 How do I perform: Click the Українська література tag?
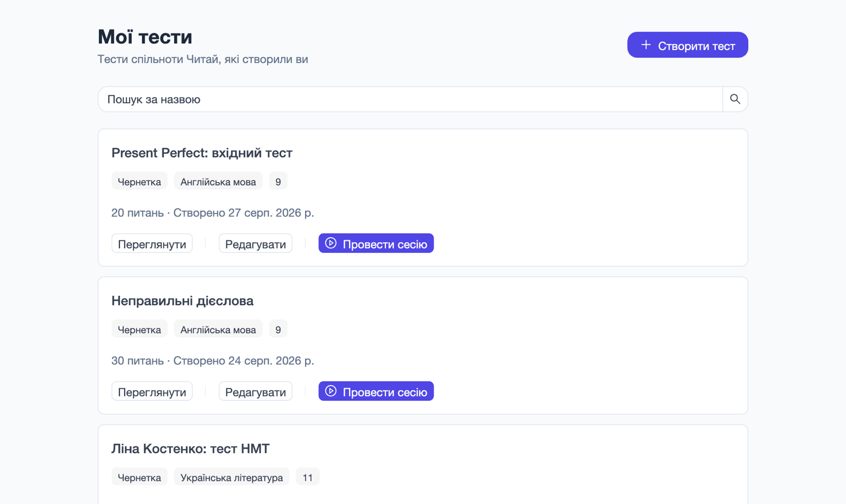[232, 477]
